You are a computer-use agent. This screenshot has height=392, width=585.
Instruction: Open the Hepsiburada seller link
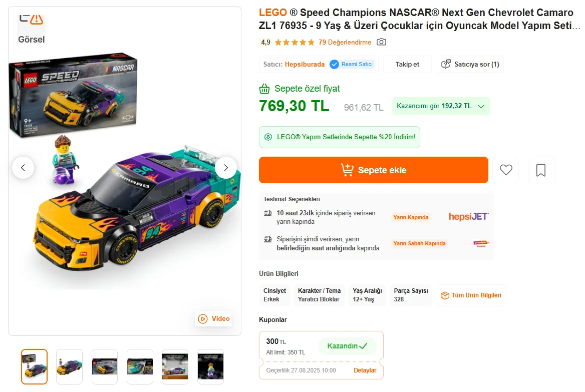tap(305, 64)
